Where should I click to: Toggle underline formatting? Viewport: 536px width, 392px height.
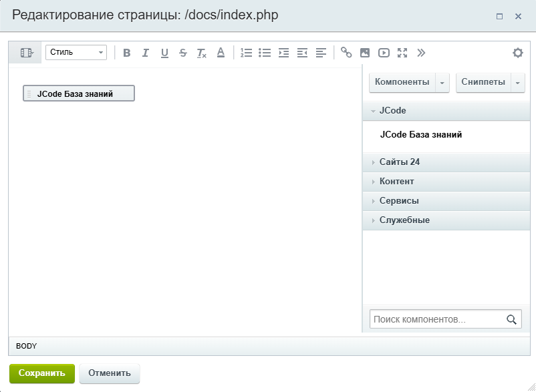pos(164,53)
